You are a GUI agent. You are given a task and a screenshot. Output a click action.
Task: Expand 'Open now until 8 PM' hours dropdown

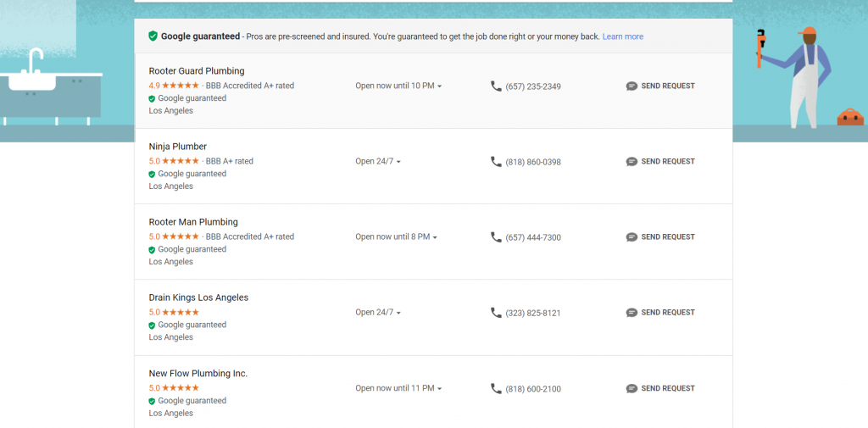tap(396, 237)
